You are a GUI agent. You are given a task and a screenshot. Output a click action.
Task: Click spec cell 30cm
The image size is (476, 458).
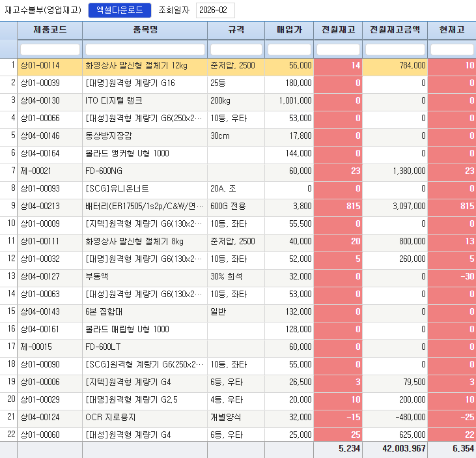[220, 136]
